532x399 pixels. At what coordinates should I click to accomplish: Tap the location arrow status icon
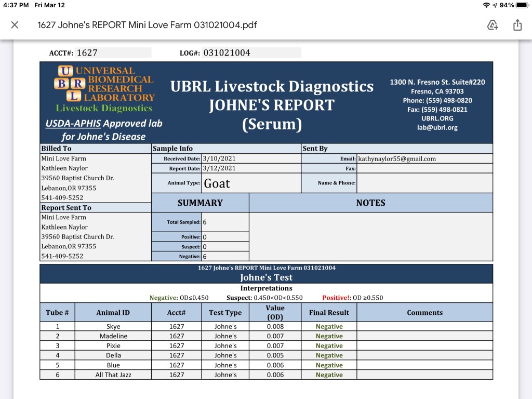pos(496,5)
